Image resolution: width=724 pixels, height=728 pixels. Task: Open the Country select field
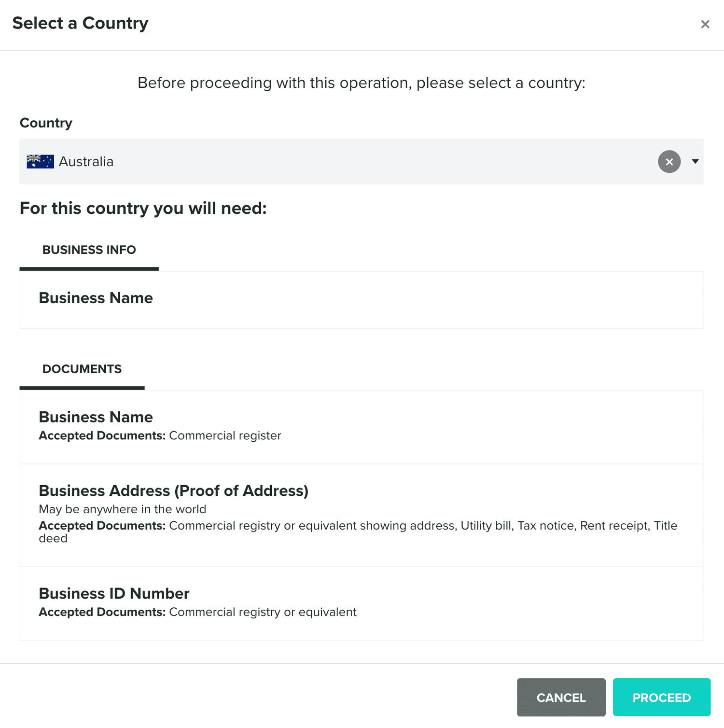click(361, 162)
